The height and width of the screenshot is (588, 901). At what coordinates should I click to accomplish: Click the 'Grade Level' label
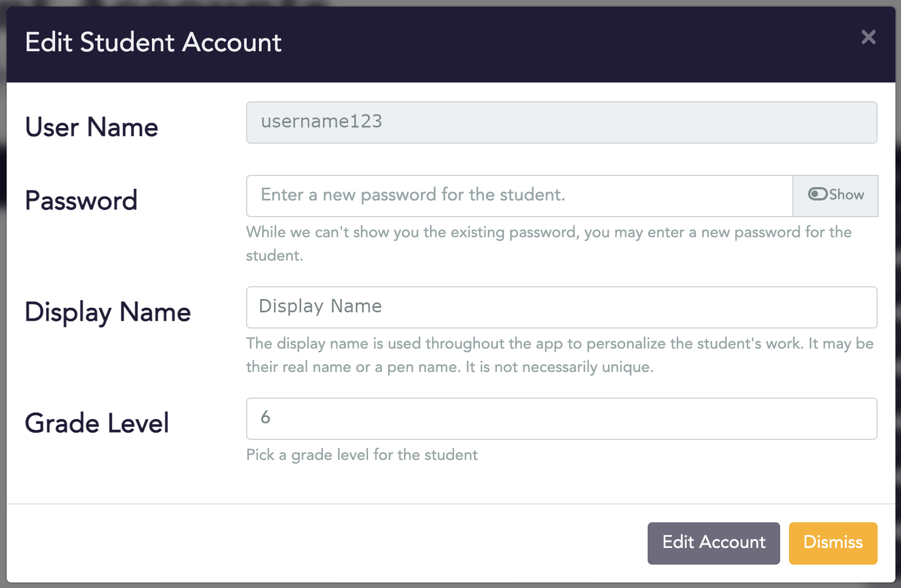[x=97, y=423]
